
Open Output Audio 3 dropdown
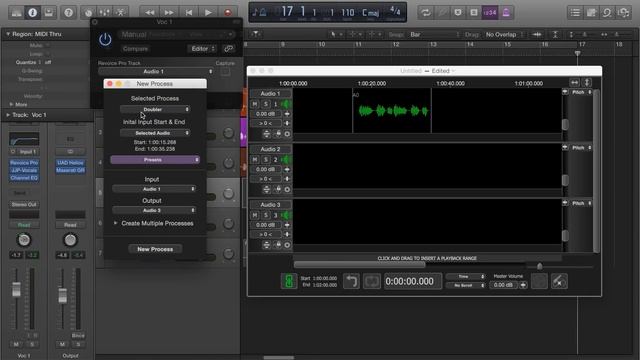(x=154, y=210)
